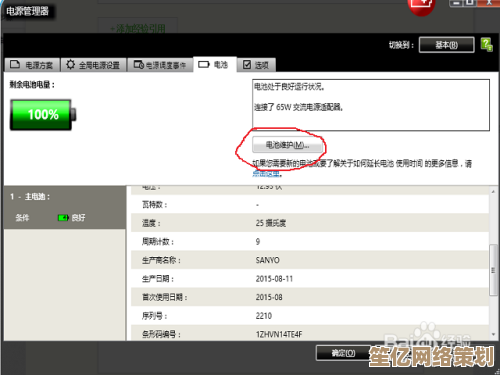
Task: Click the page icon on 电源方案 tab
Action: [x=15, y=64]
